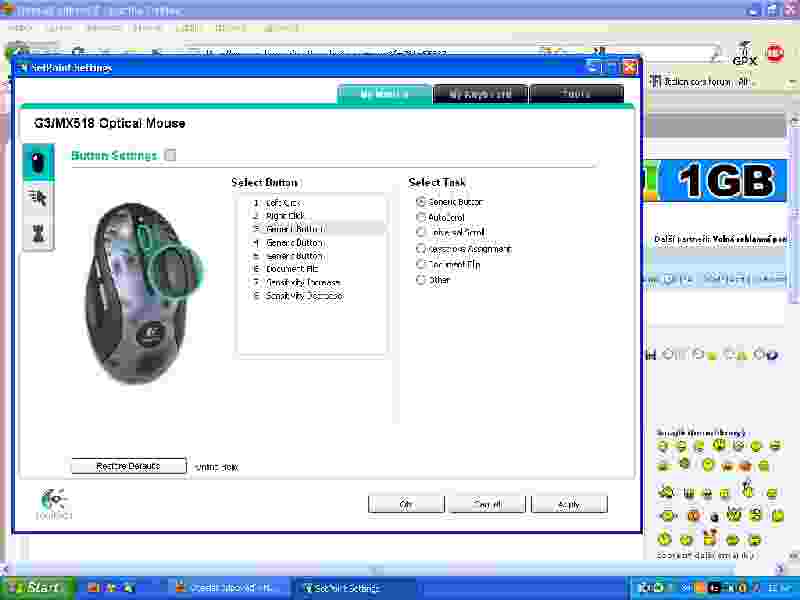Choose the Keystroke Assignment task radio
Viewport: 800px width, 600px height.
(421, 249)
